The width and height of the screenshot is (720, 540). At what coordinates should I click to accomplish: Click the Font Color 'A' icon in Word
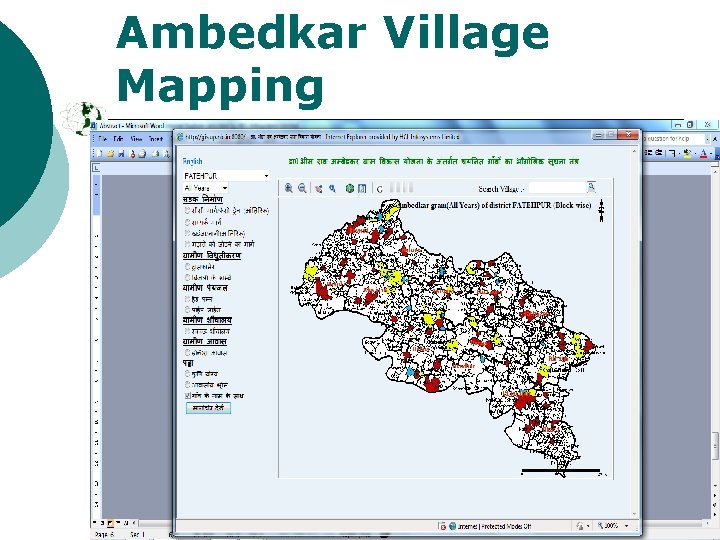point(703,154)
